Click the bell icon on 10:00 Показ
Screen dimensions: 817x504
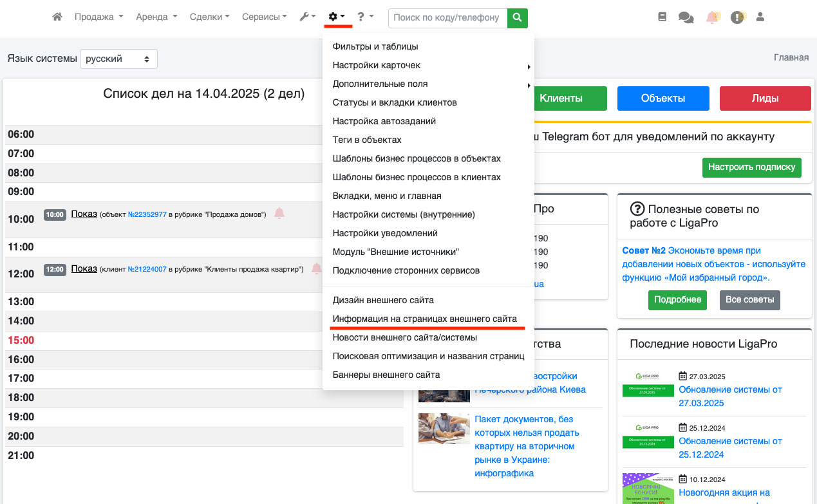[x=279, y=214]
